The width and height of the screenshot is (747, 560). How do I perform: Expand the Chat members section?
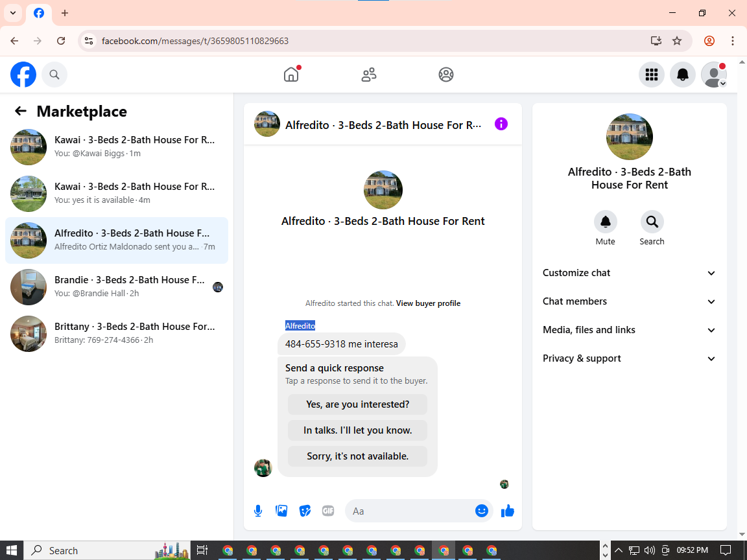tap(630, 301)
